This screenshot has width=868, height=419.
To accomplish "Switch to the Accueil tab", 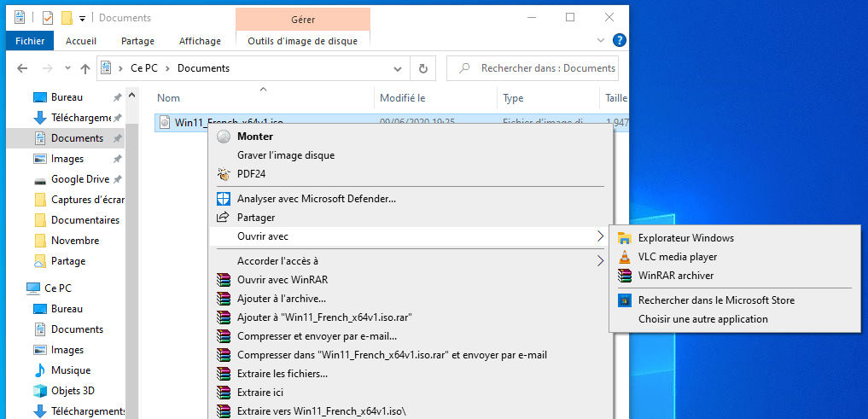I will coord(81,41).
